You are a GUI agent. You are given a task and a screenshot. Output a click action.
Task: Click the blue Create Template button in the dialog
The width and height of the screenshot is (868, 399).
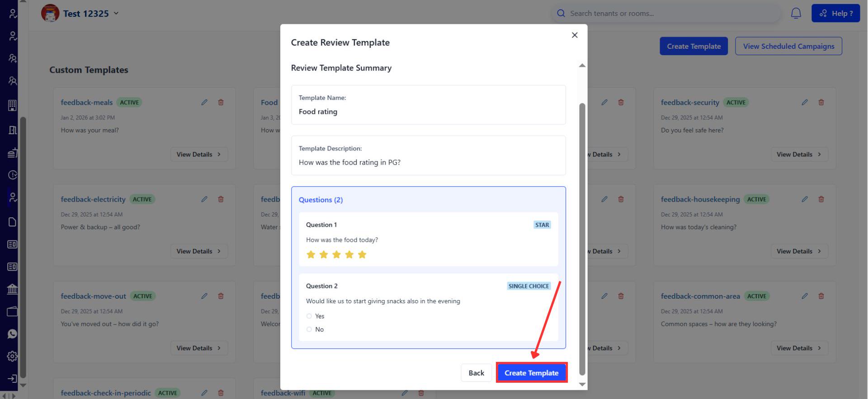coord(531,373)
